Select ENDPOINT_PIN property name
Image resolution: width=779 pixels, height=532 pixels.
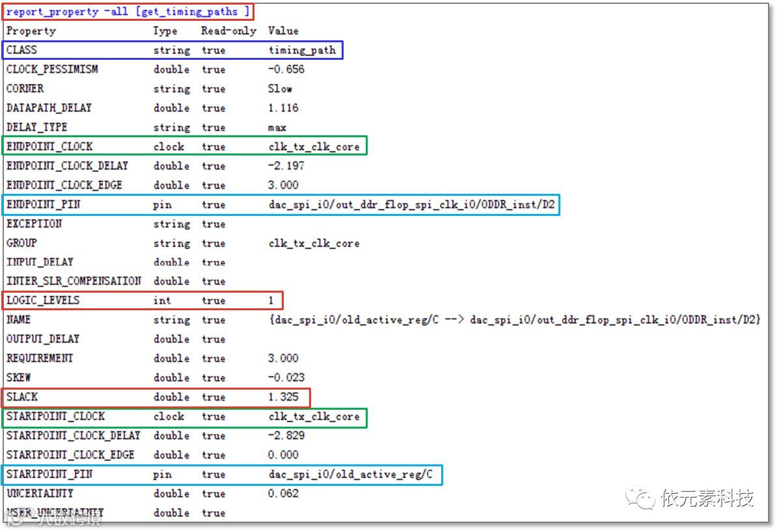[43, 204]
